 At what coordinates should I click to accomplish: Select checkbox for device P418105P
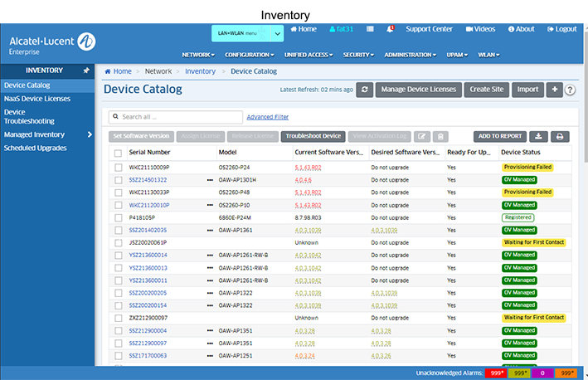pyautogui.click(x=118, y=217)
